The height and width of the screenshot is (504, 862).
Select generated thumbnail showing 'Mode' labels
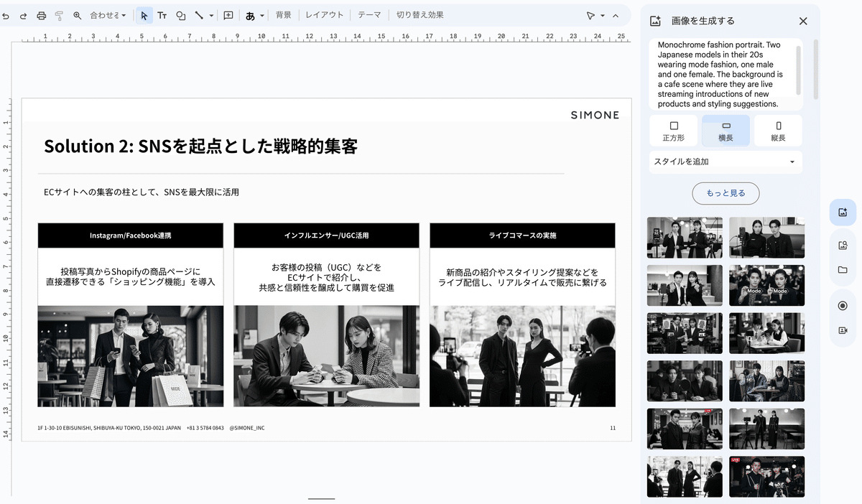(766, 285)
